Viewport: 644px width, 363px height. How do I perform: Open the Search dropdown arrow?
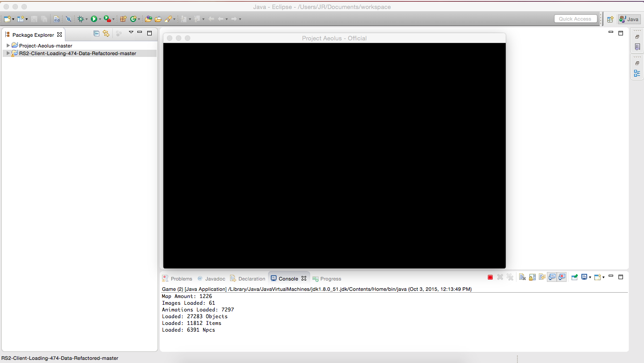[x=175, y=19]
